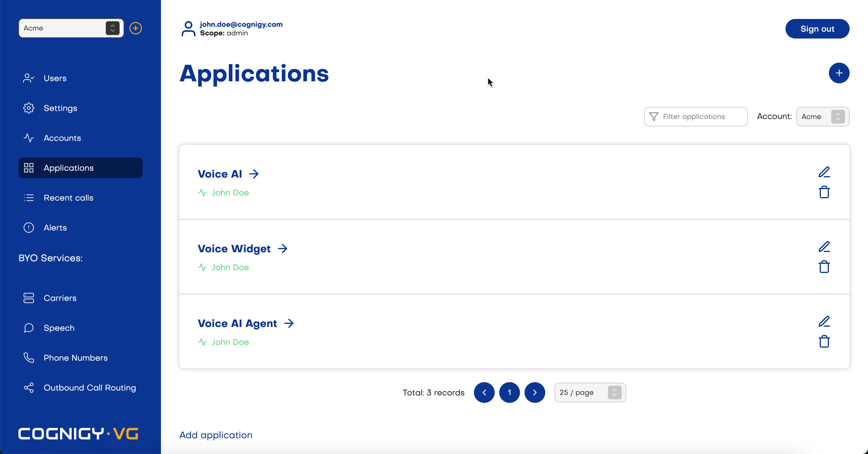This screenshot has height=454, width=868.
Task: Go to Accounts page
Action: 80,138
